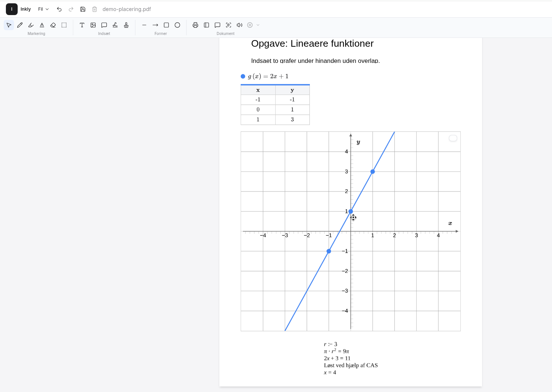Click the text "Løst ved hjælp af CAS"
This screenshot has width=552, height=392.
point(351,365)
